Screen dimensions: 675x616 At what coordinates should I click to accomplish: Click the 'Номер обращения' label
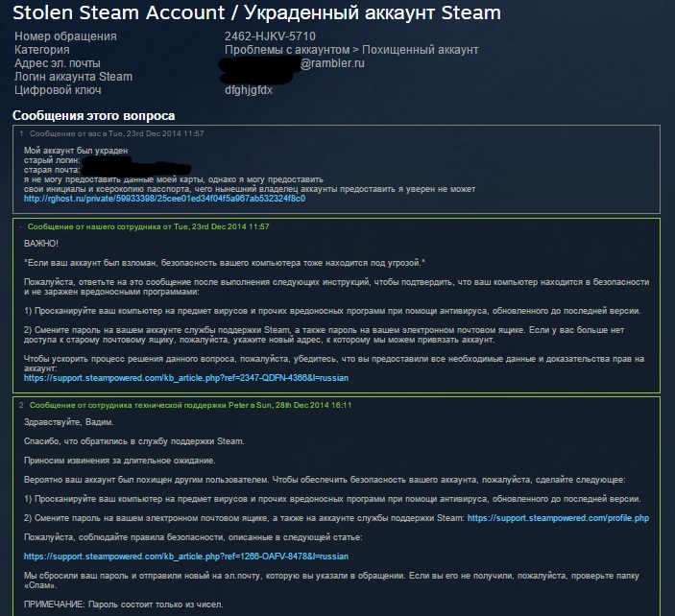65,36
